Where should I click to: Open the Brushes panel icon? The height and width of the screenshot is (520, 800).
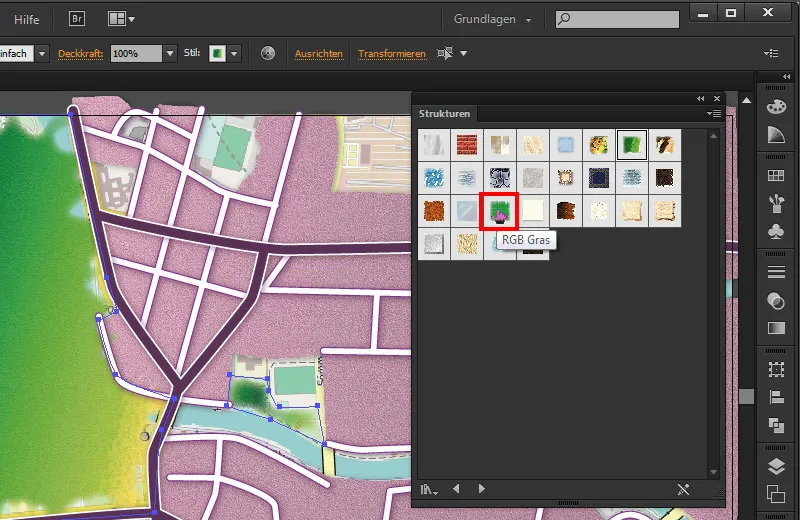(x=776, y=204)
